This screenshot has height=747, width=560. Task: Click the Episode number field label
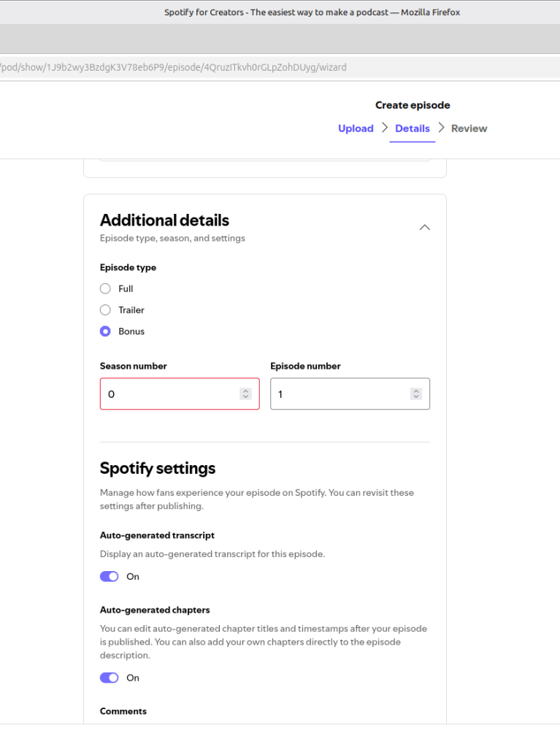click(305, 367)
